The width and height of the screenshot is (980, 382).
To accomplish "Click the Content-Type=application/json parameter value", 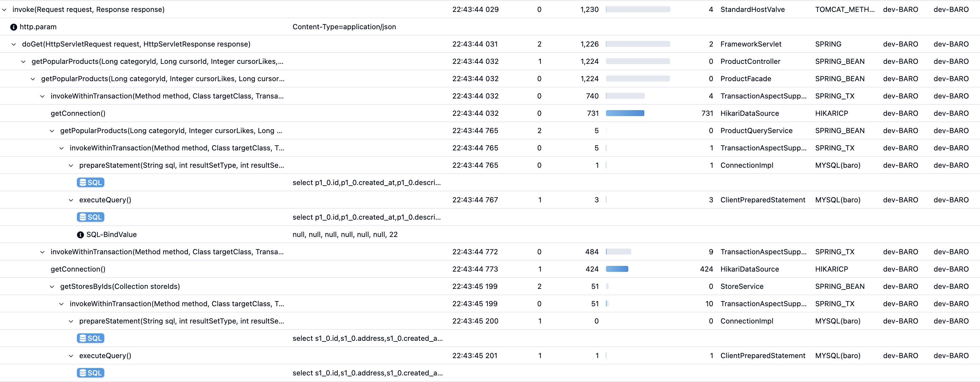I will click(344, 27).
